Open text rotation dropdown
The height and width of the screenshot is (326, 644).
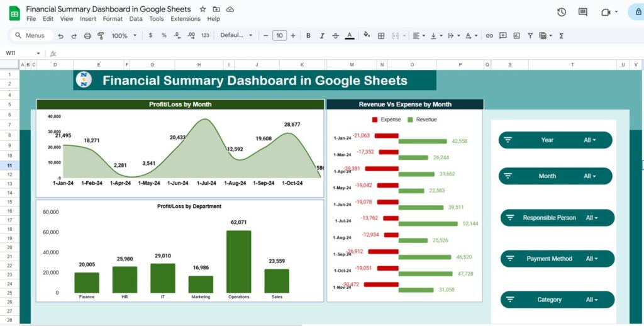(x=471, y=36)
